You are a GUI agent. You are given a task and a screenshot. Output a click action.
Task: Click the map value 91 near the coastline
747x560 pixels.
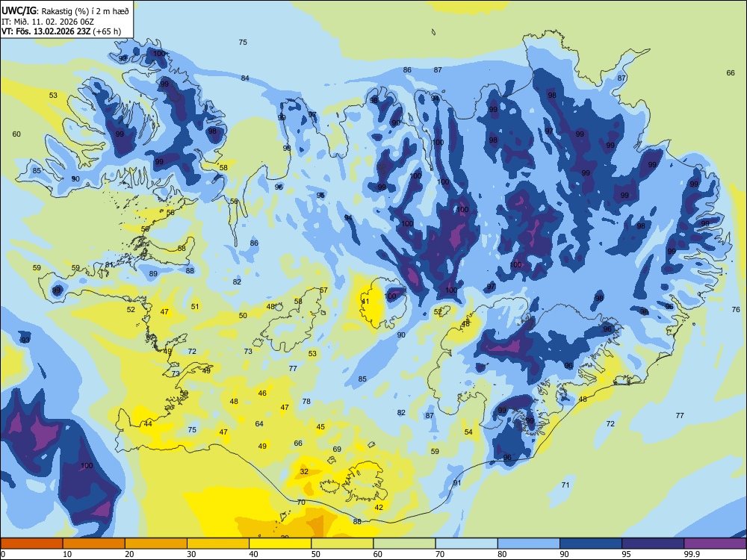[x=457, y=482]
